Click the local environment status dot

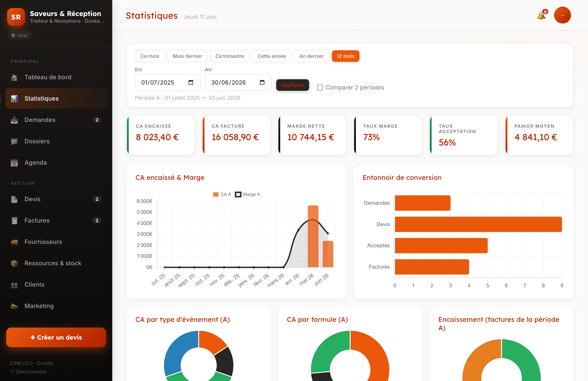pos(13,35)
